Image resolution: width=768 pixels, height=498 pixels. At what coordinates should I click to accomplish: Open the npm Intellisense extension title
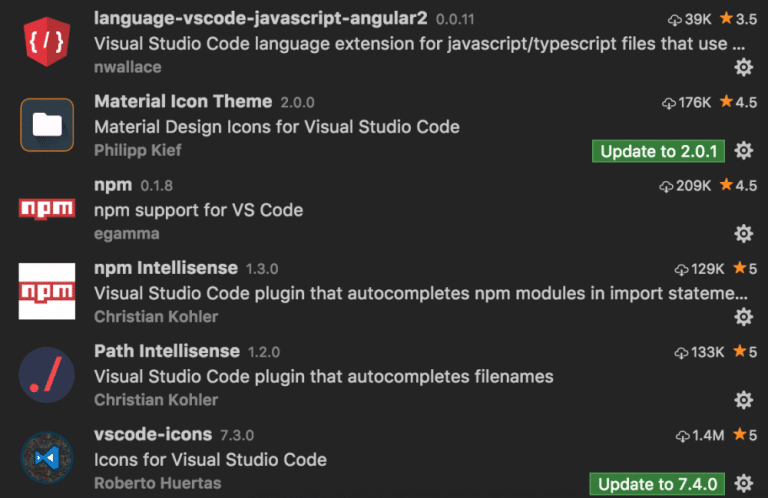[x=166, y=268]
